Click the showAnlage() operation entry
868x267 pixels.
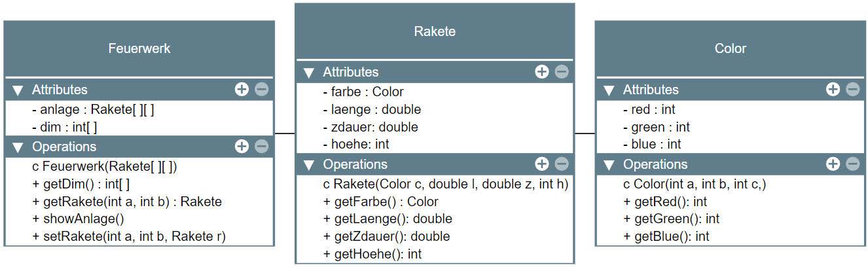click(x=78, y=219)
